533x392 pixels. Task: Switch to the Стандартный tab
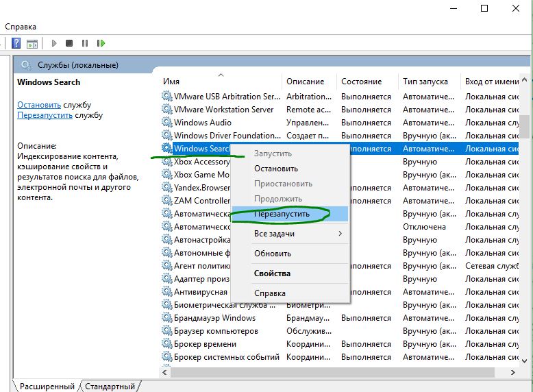pyautogui.click(x=110, y=387)
